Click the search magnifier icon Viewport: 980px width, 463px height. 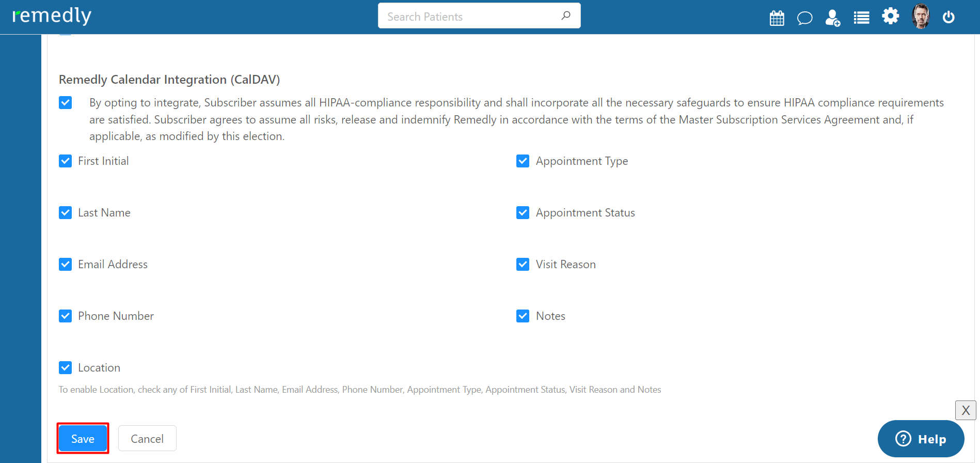(566, 16)
